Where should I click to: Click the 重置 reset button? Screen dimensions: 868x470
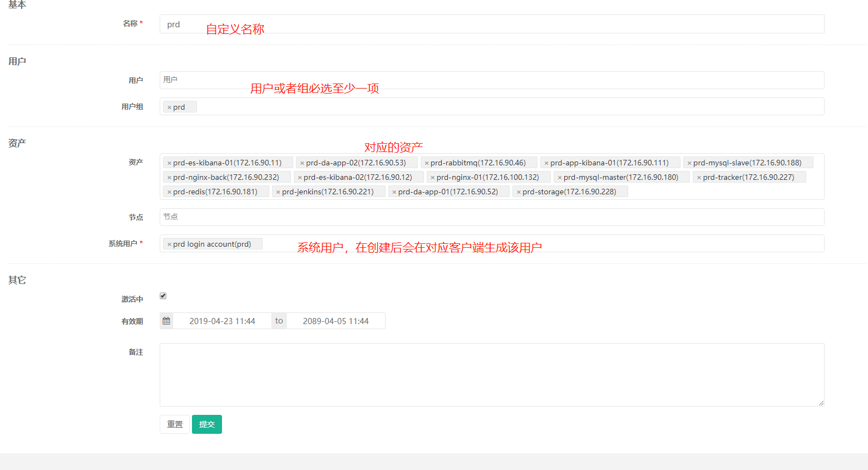click(175, 424)
